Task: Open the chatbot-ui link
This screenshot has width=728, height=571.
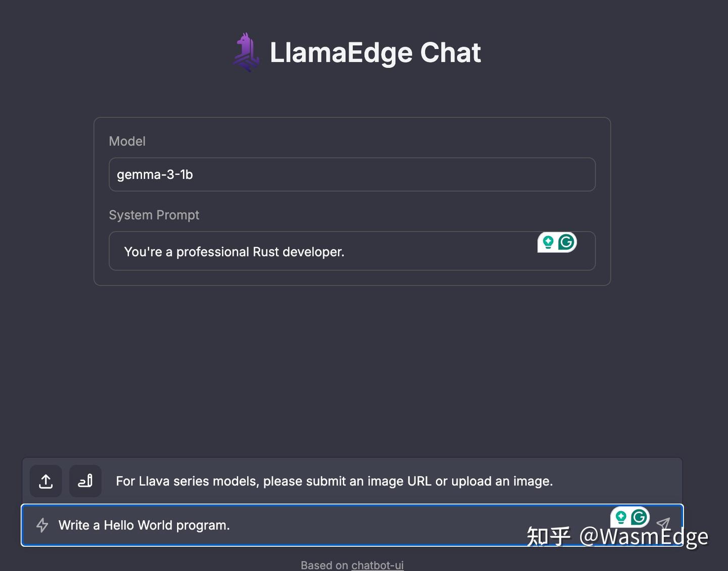Action: [x=377, y=565]
